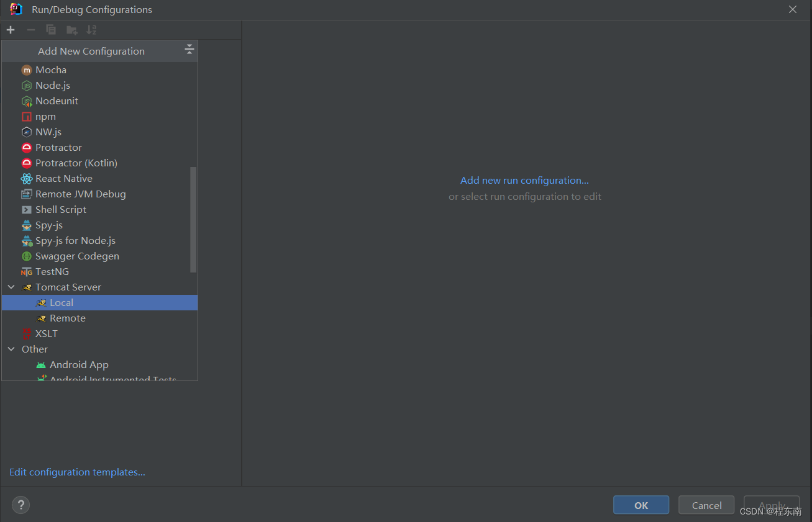Select the XSLT entry
812x522 pixels.
pos(99,334)
